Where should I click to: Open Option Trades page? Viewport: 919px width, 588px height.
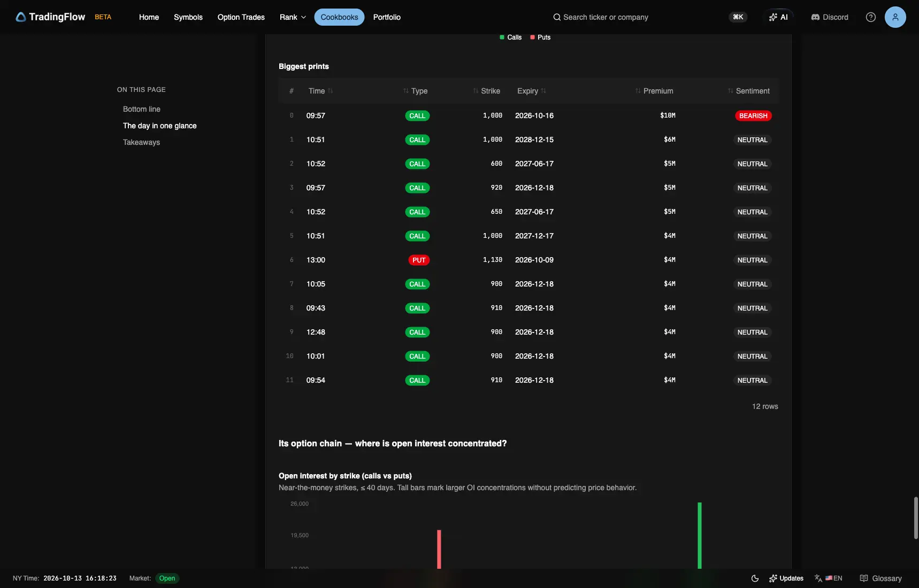coord(241,17)
